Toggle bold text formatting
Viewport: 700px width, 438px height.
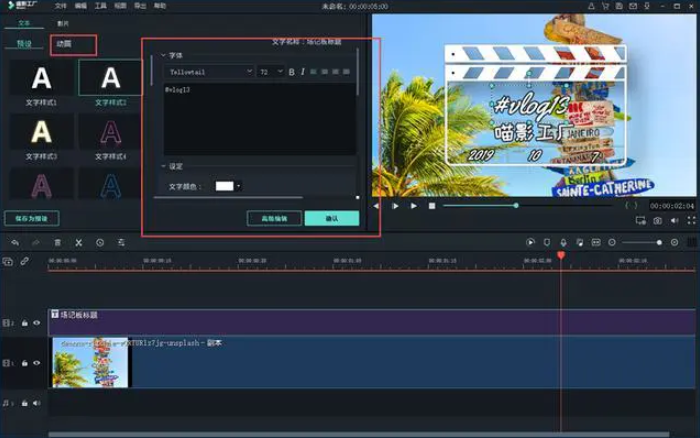[292, 72]
